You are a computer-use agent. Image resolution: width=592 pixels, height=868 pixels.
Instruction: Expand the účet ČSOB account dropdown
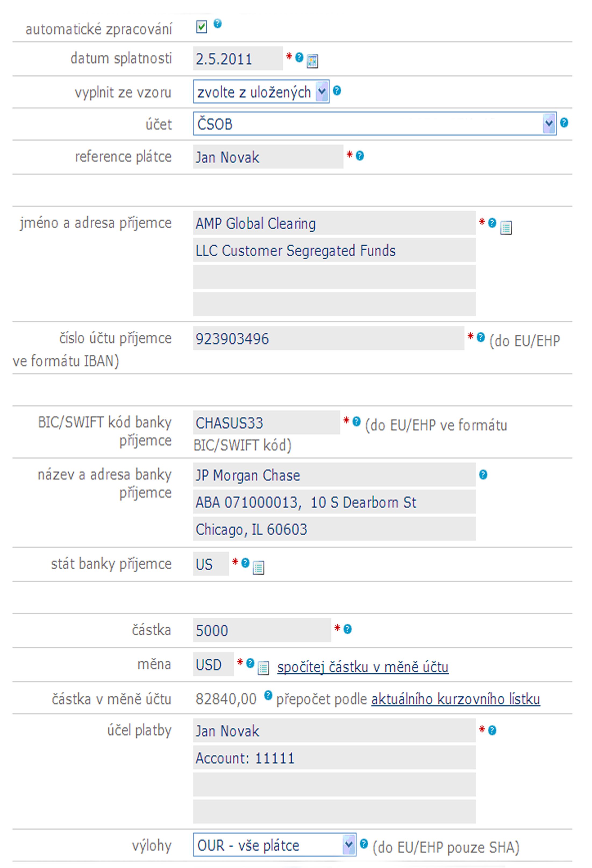pos(374,124)
